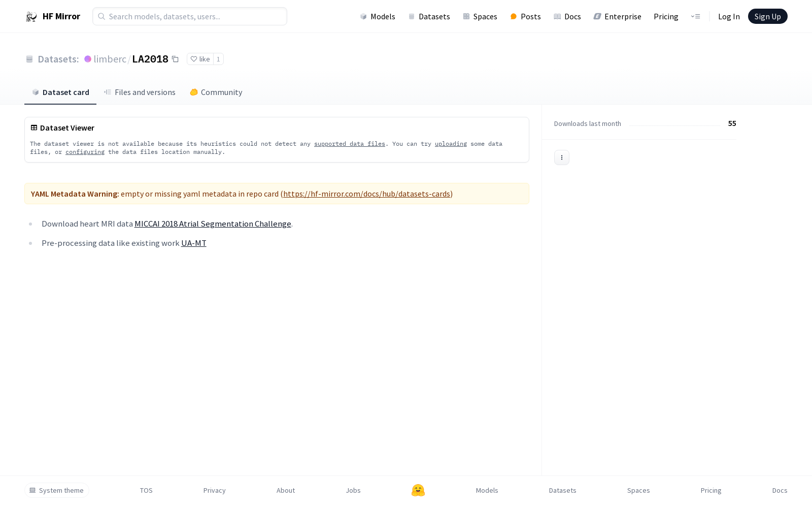
Task: Open the configuring link
Action: click(85, 152)
